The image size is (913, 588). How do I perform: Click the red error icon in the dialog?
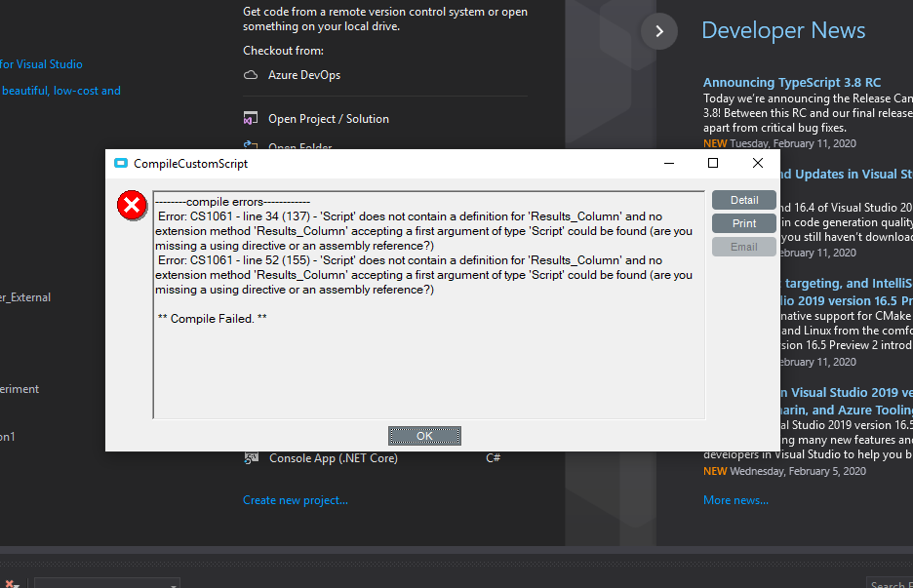tap(133, 205)
